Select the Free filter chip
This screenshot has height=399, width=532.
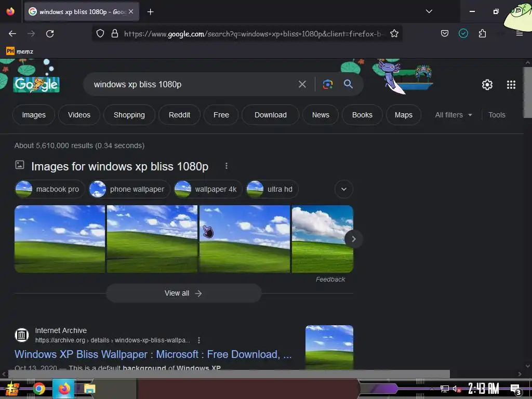[x=221, y=115]
